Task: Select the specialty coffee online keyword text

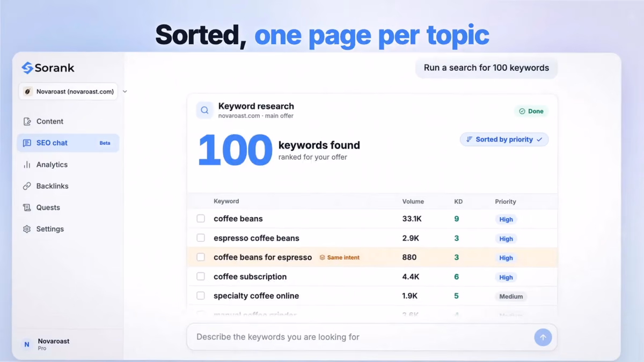Action: (257, 296)
